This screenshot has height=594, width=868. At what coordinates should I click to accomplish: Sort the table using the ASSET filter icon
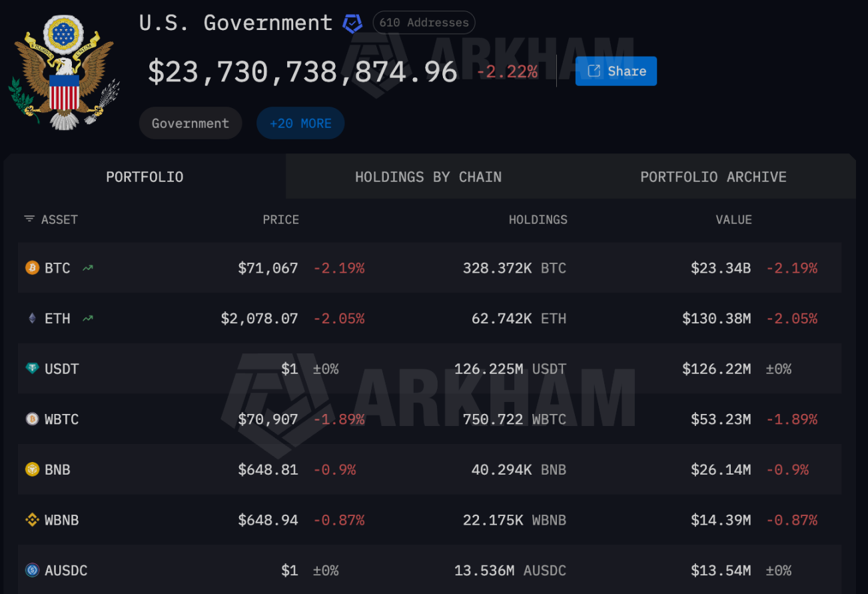pos(29,219)
